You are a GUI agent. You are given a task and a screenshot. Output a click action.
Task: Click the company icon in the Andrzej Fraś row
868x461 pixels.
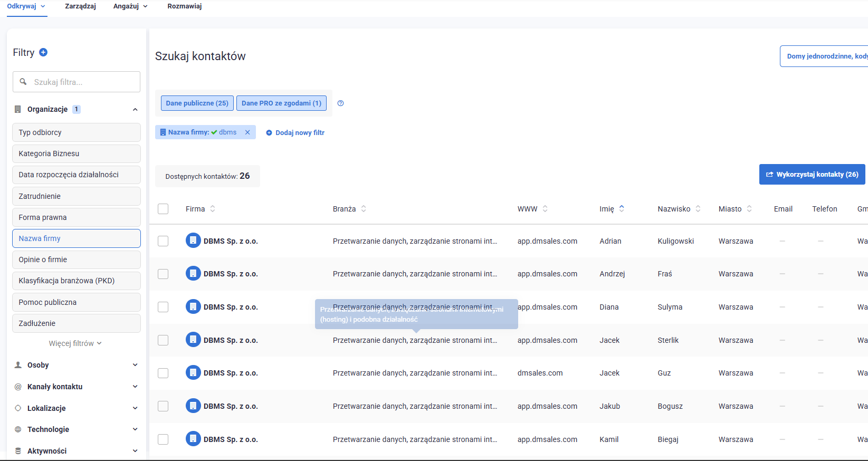193,273
